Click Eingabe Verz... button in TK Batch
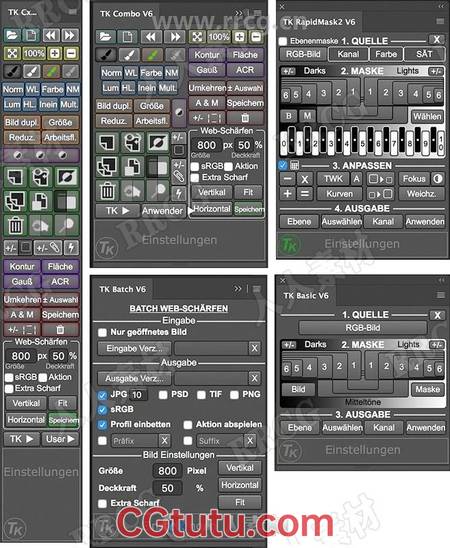450x548 pixels. pyautogui.click(x=134, y=348)
